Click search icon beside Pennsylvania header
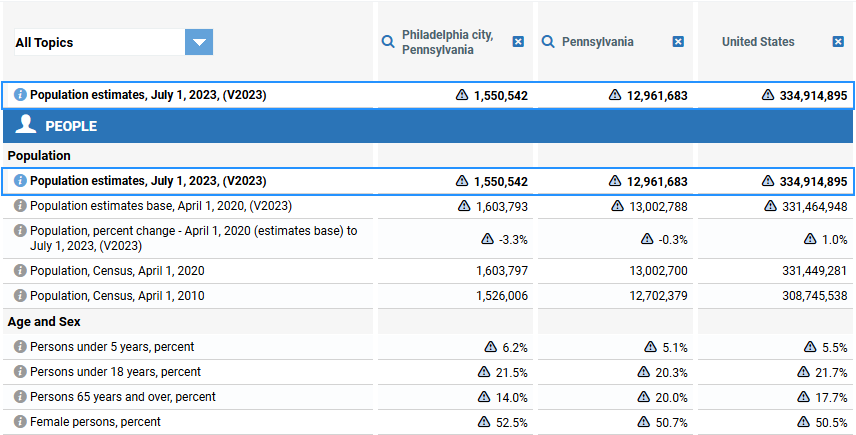 point(548,42)
